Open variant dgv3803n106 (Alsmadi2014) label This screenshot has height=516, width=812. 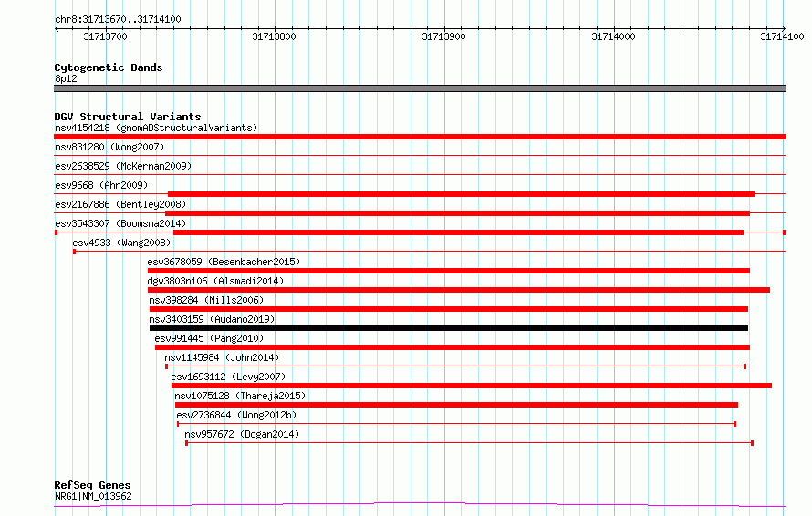pos(215,281)
